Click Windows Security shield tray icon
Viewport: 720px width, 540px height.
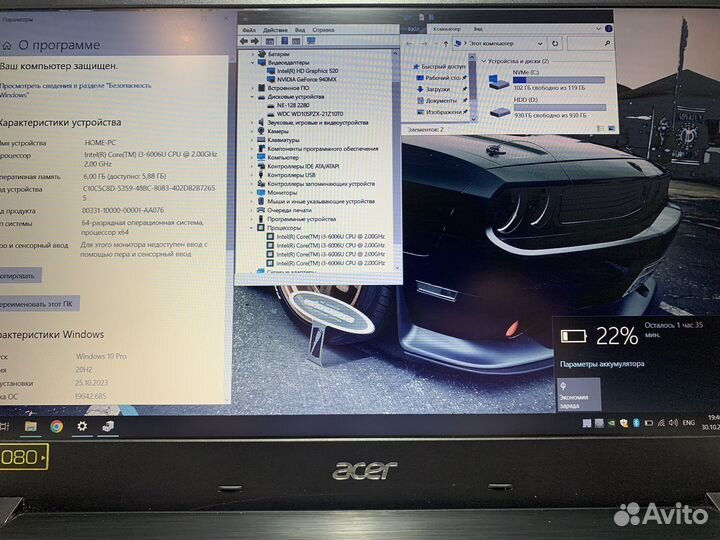[624, 423]
